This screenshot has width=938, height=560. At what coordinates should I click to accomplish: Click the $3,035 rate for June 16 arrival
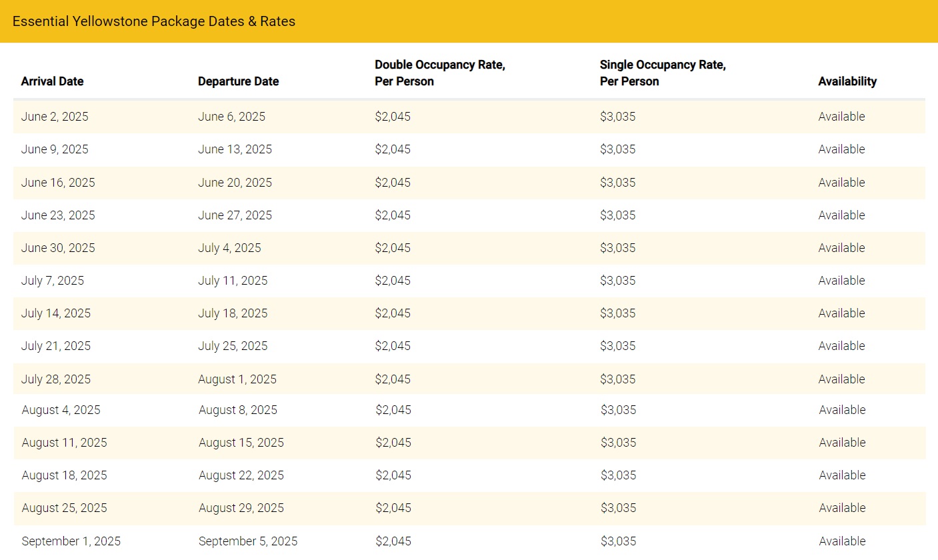pos(618,182)
